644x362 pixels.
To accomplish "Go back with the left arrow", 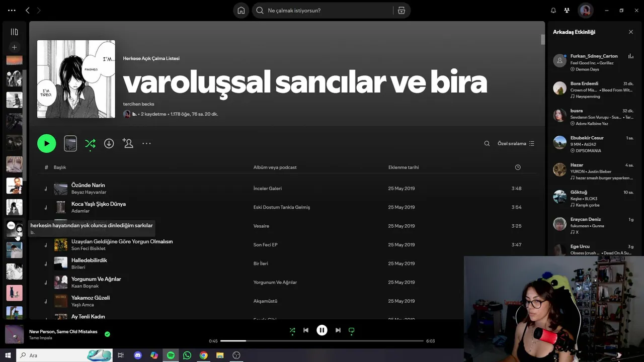I will click(27, 11).
